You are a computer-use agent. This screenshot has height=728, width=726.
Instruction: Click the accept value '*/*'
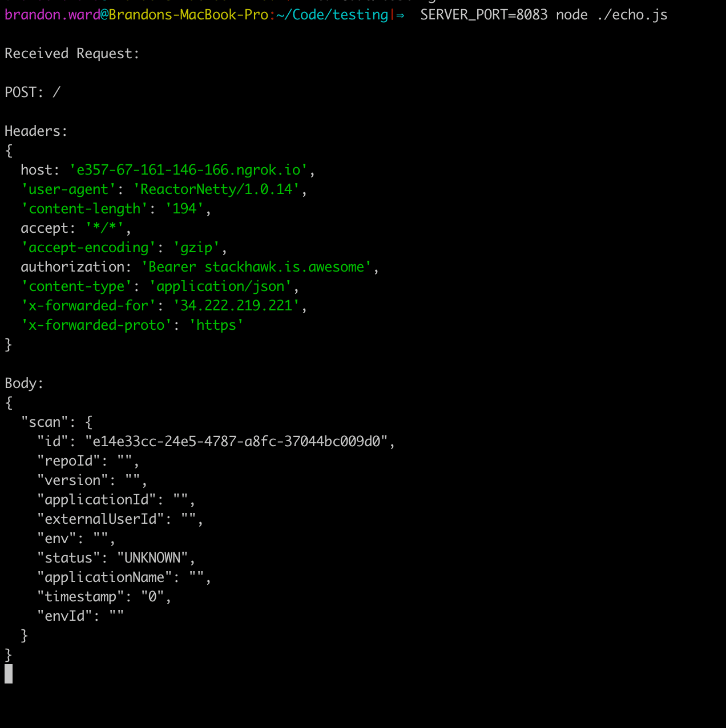[104, 228]
